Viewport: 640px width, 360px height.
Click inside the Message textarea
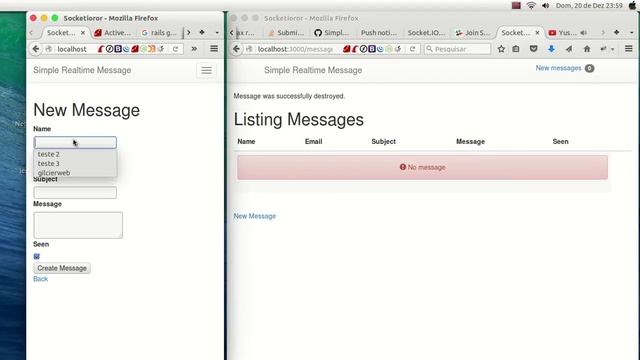click(78, 225)
